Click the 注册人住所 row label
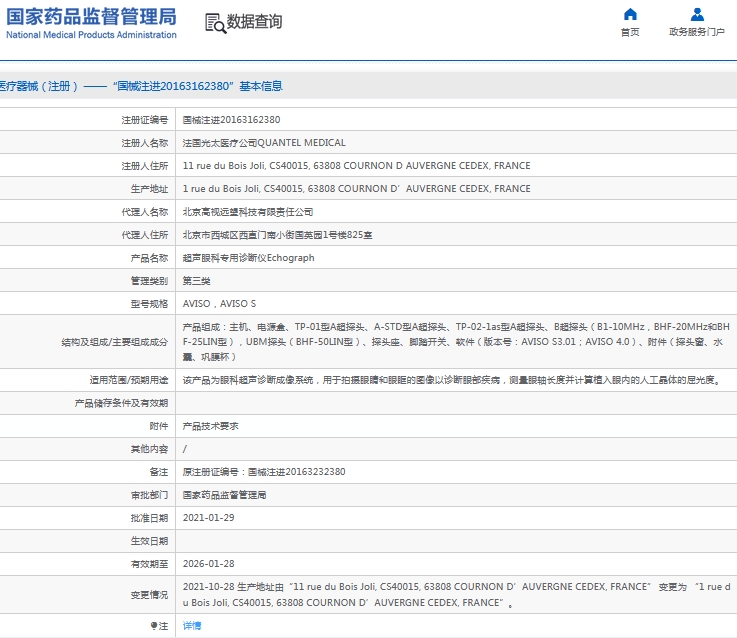This screenshot has width=737, height=638. coord(145,166)
